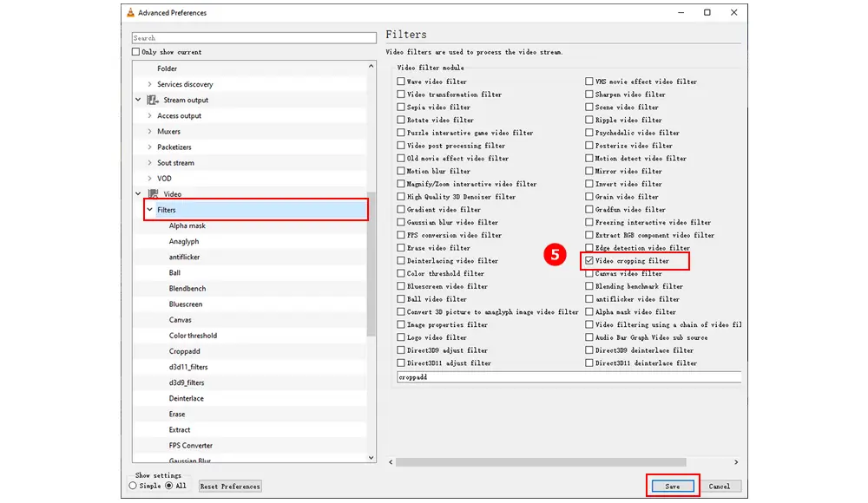Enable the Invert video filter

(x=589, y=184)
